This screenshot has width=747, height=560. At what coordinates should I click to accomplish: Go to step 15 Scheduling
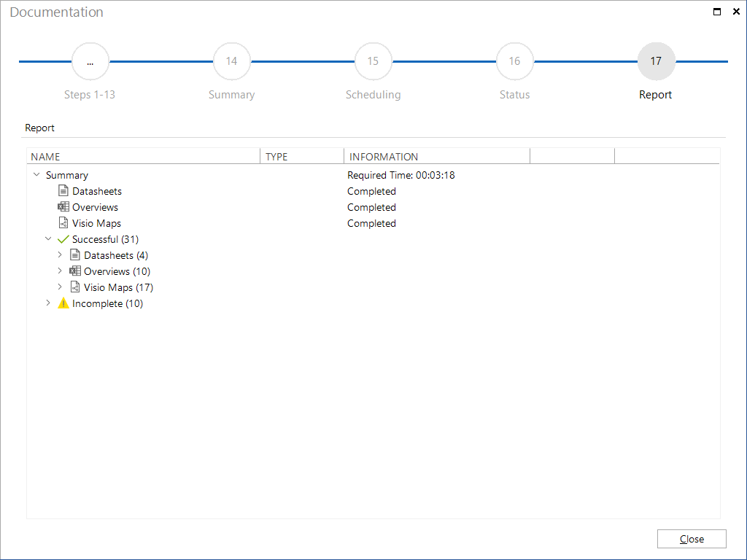click(x=373, y=61)
